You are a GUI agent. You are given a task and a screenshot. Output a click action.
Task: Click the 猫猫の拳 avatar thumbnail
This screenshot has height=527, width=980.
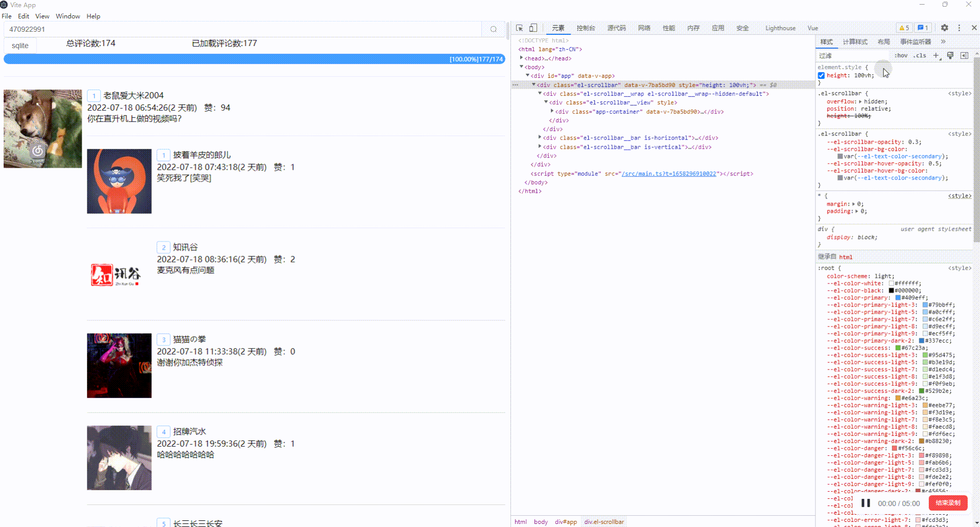point(119,366)
